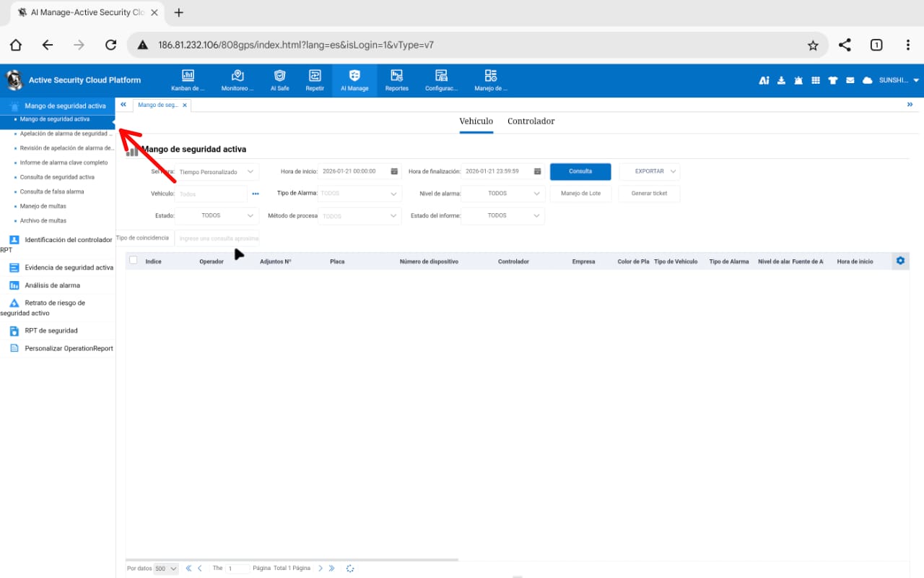Click the three-dots vehicle selector icon
This screenshot has height=578, width=924.
[256, 194]
